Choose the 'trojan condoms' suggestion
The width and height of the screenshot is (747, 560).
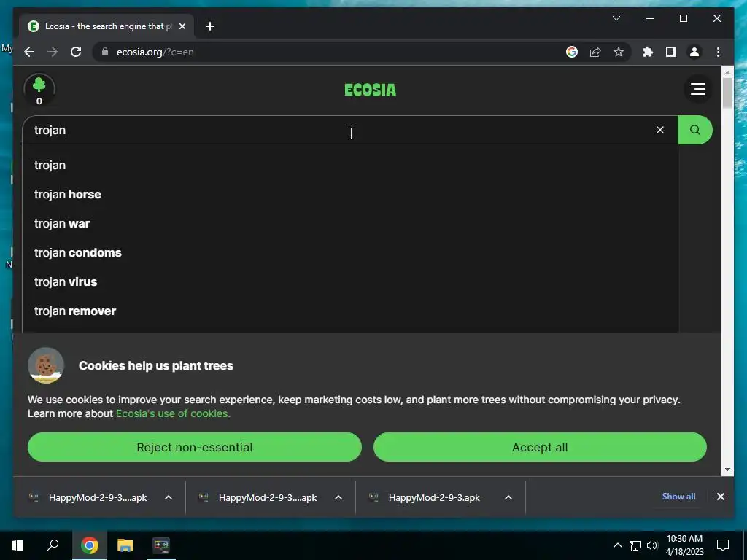tap(350, 252)
